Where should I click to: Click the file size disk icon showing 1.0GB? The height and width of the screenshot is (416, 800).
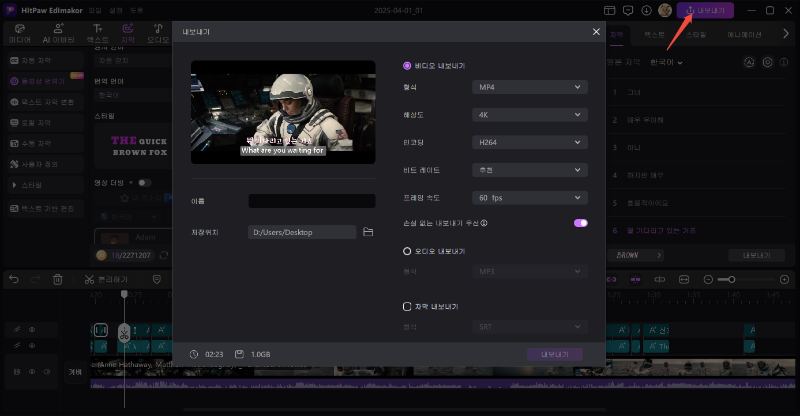click(239, 354)
